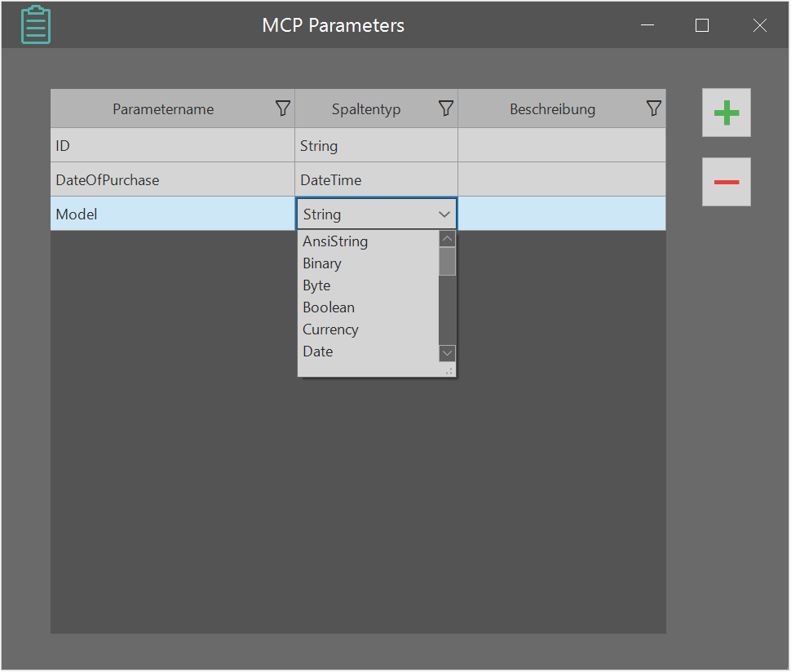Select Date in the type dropdown
The width and height of the screenshot is (791, 672).
[318, 351]
